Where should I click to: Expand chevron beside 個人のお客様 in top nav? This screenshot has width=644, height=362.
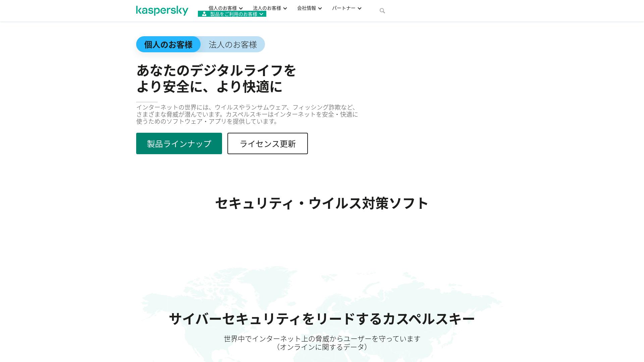[241, 8]
